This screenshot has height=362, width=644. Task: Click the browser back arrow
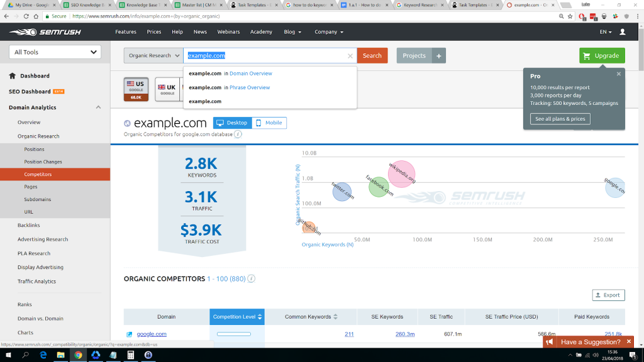[6, 16]
